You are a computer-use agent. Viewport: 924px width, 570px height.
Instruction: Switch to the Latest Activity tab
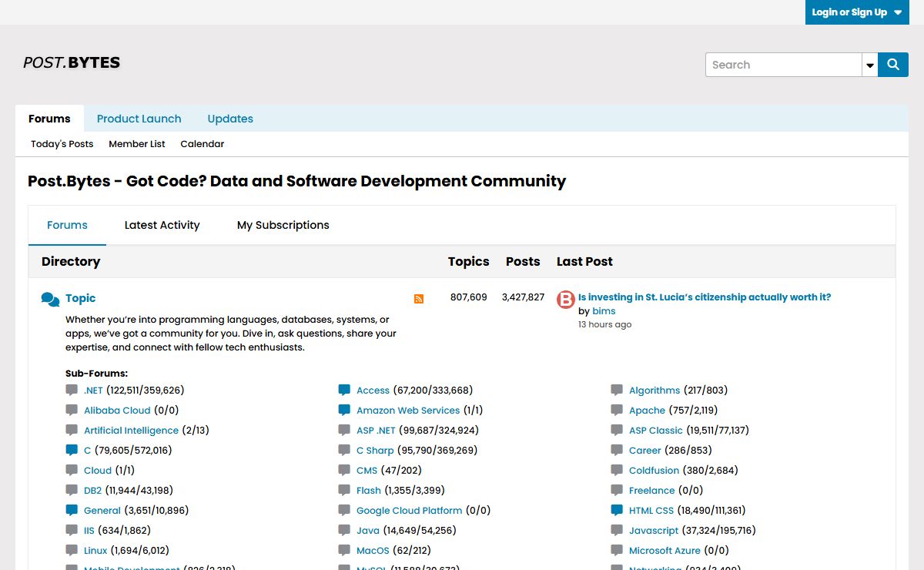point(162,225)
